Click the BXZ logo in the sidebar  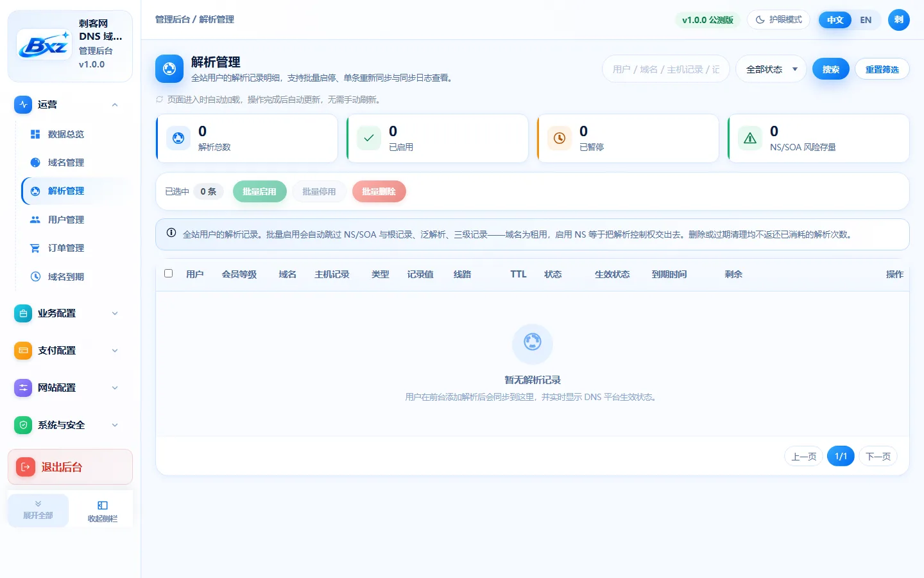pyautogui.click(x=44, y=44)
